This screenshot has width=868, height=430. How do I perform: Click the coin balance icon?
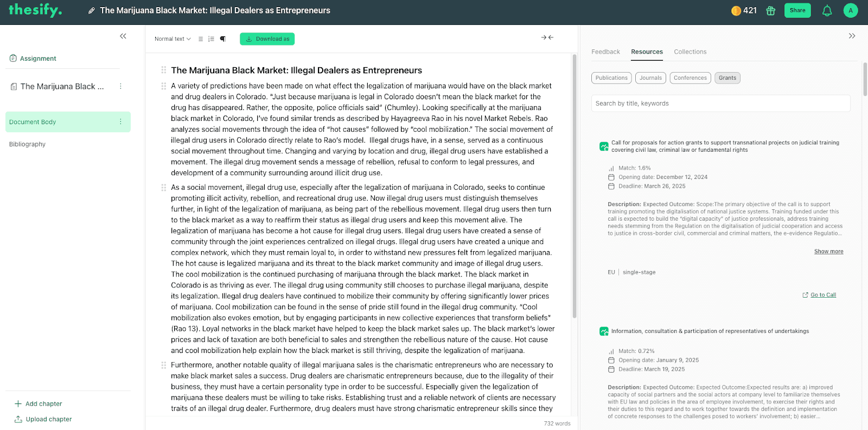click(x=736, y=10)
